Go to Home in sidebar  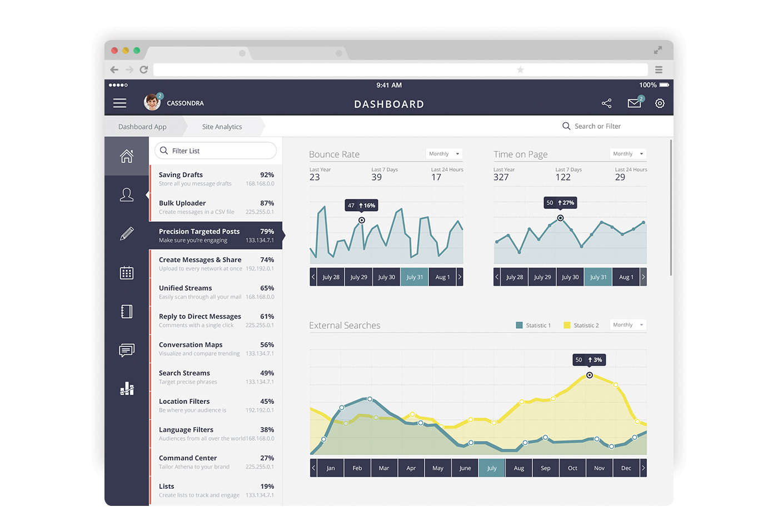coord(127,156)
